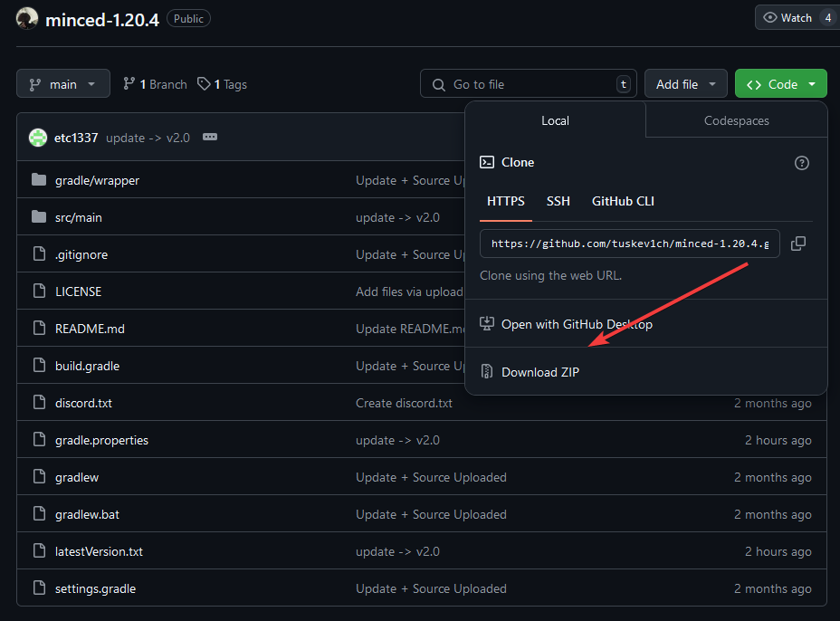Open the LICENSE file

click(x=78, y=291)
